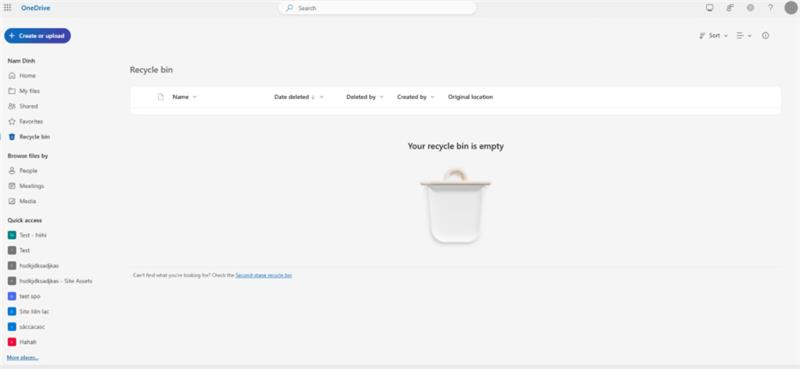This screenshot has width=800, height=369.
Task: Click the OneDrive title in the header
Action: pos(36,8)
